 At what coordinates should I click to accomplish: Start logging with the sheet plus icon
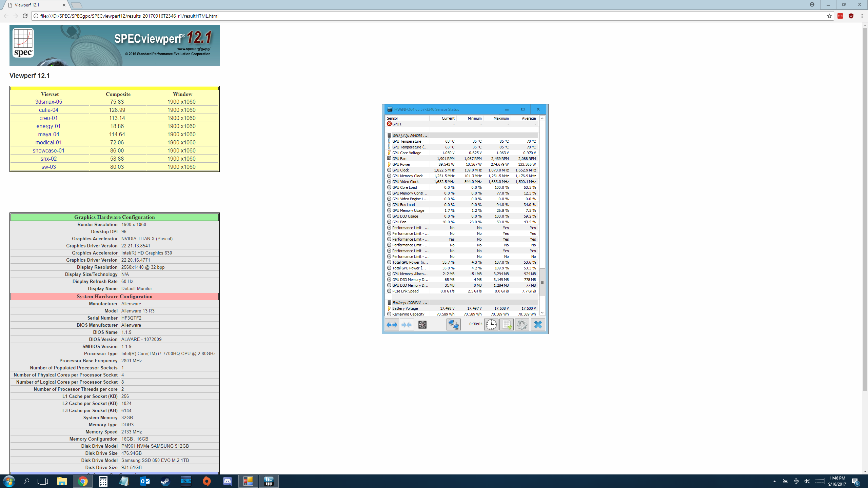506,325
